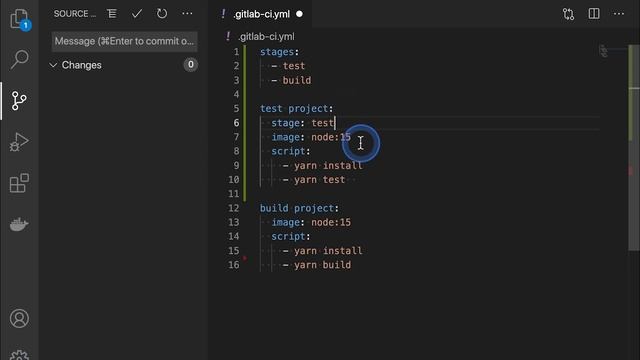Click 'yarn build' on line 16

[322, 265]
